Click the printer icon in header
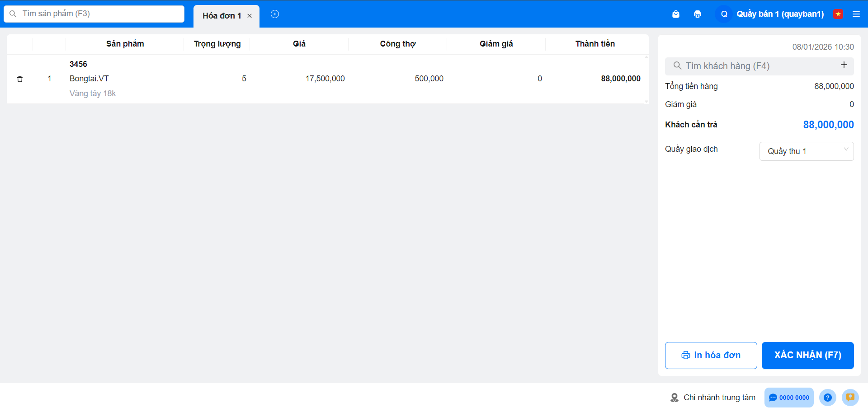This screenshot has width=868, height=412. (x=698, y=14)
